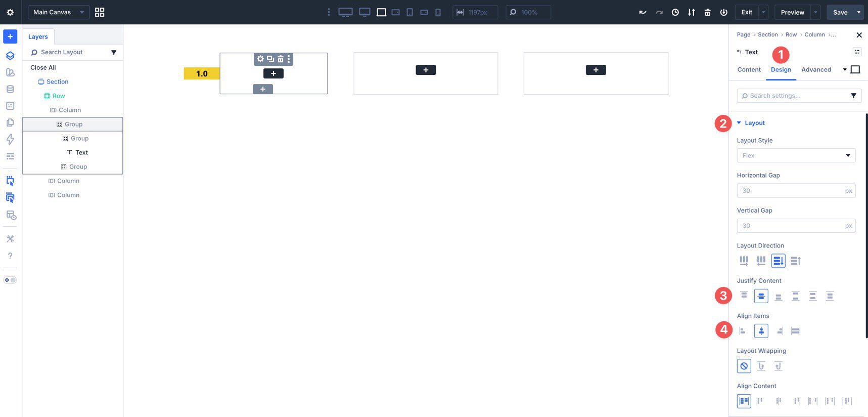Switch to widescreen desktop view icon

[345, 12]
